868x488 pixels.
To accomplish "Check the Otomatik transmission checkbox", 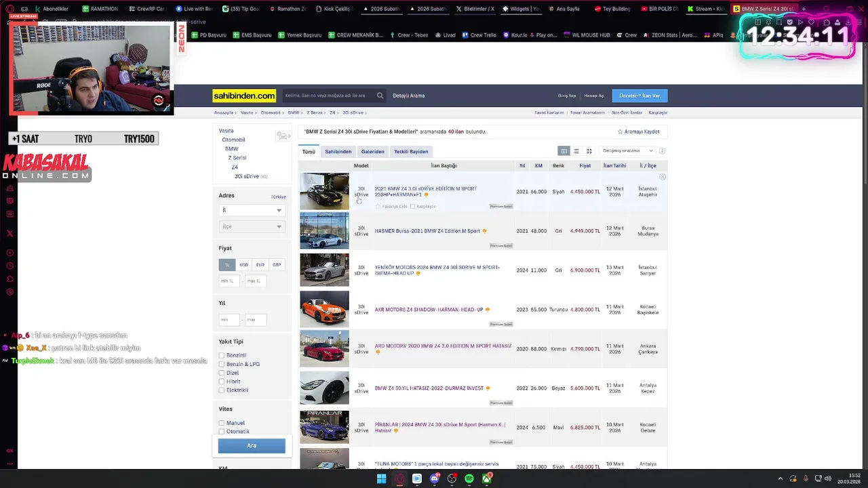I will coord(221,432).
